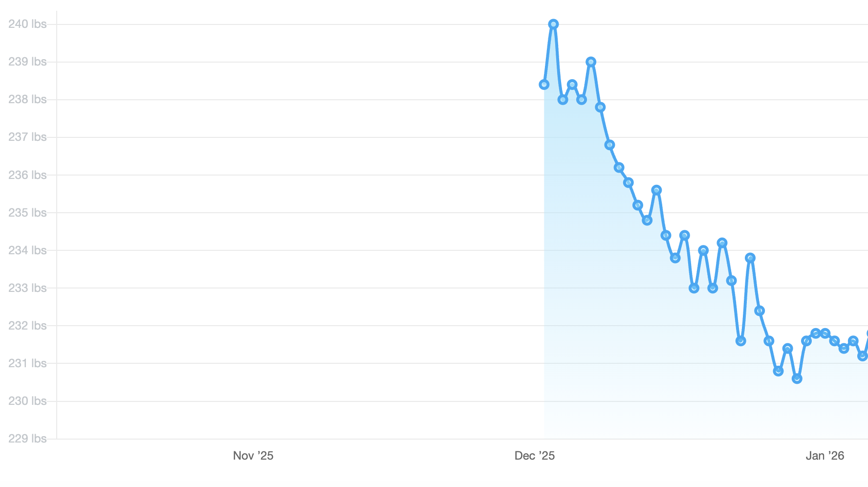This screenshot has height=487, width=868.
Task: Select the first data point of the line
Action: click(x=544, y=85)
